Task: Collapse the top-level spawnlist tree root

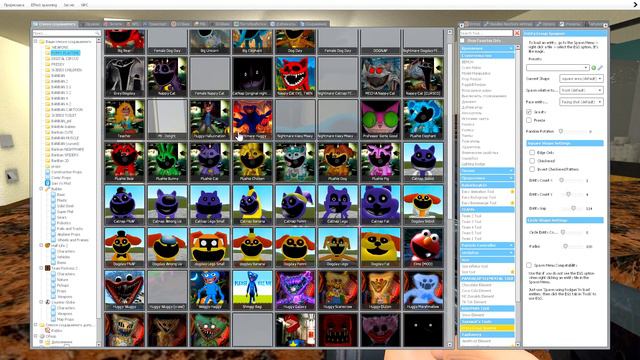Action: click(36, 41)
